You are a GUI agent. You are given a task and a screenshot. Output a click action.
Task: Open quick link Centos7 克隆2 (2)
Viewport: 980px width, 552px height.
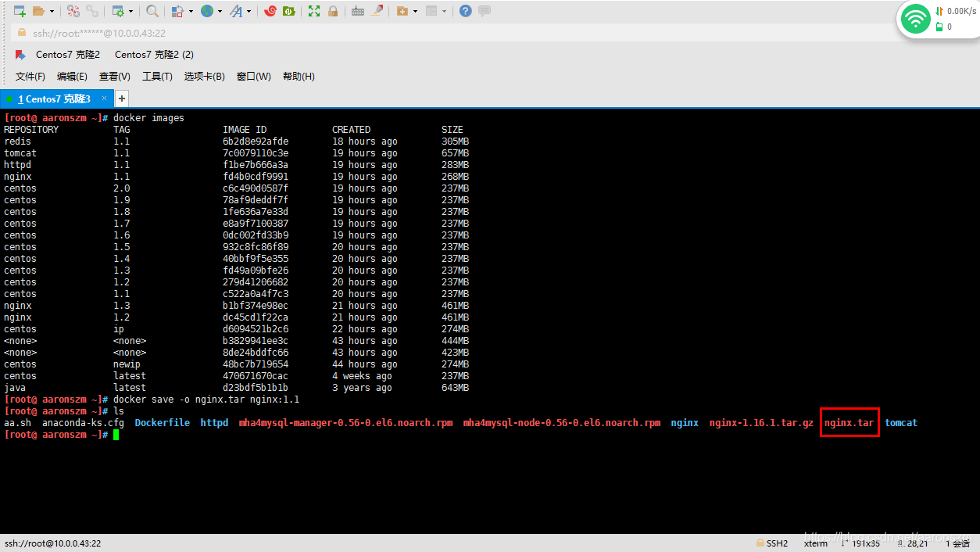coord(154,55)
